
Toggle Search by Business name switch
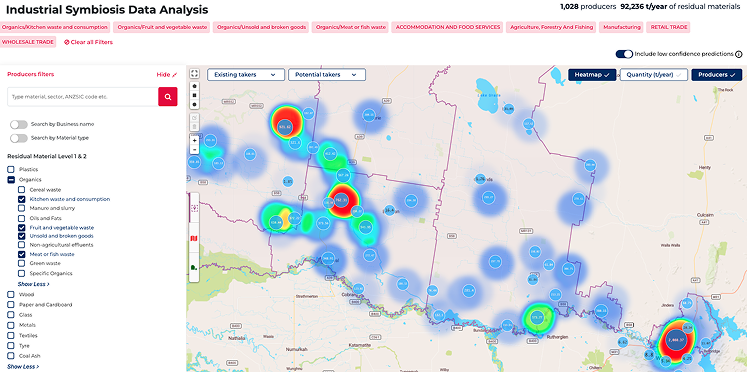[19, 124]
